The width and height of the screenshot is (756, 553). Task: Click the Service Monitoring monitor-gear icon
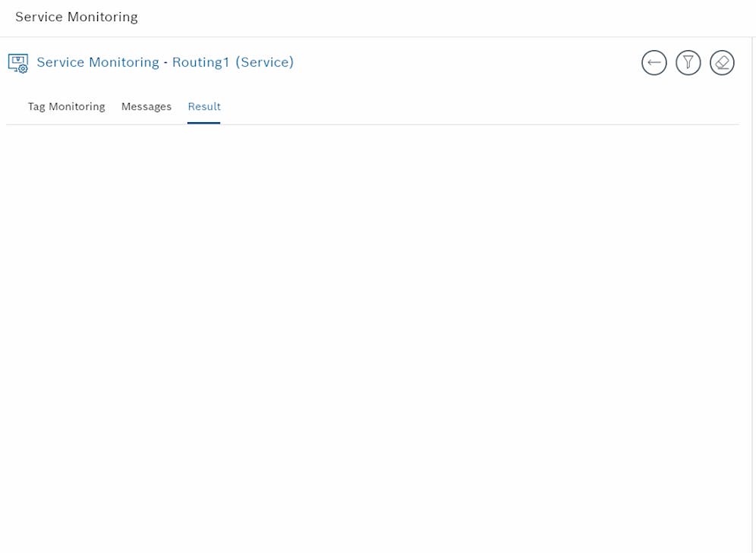pyautogui.click(x=18, y=63)
